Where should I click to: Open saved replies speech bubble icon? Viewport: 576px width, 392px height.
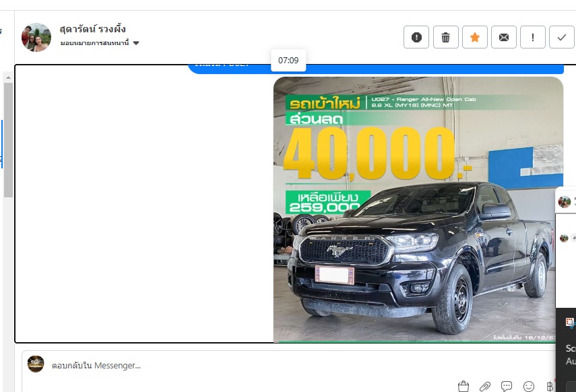[x=507, y=386]
